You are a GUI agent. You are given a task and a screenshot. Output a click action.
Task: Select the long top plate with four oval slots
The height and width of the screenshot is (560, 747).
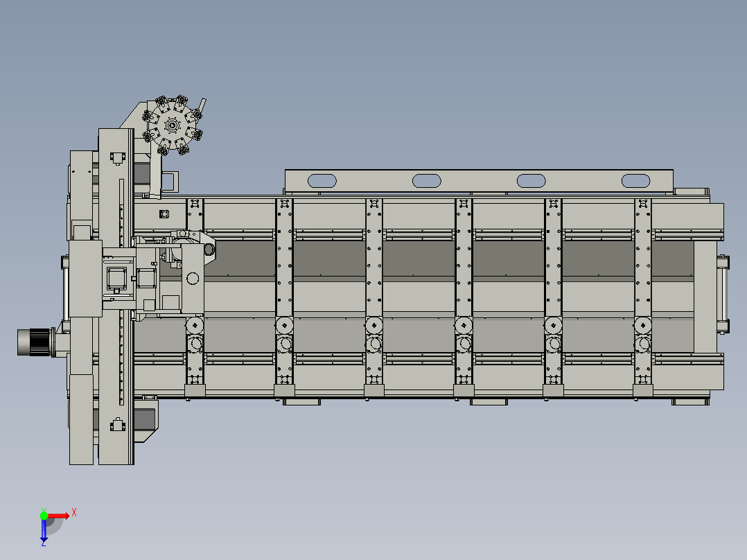(x=479, y=181)
